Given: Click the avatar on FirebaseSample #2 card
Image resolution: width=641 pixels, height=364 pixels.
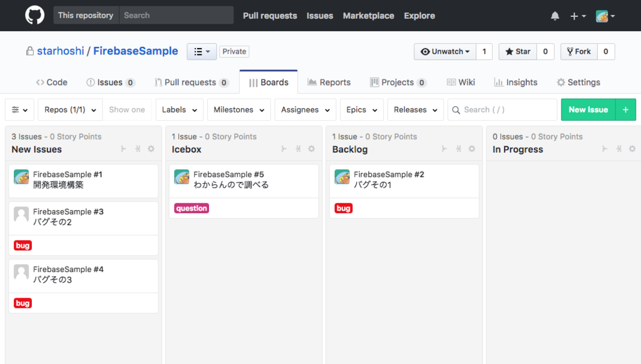Looking at the screenshot, I should pos(342,177).
